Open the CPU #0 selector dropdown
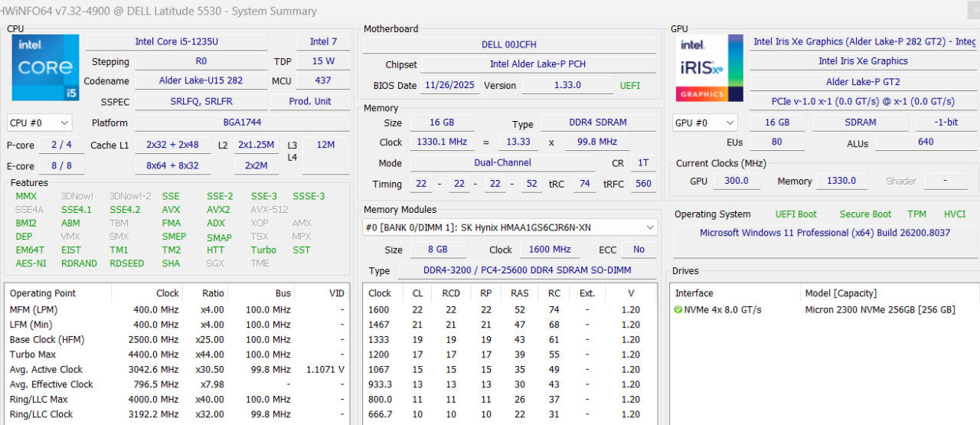The height and width of the screenshot is (425, 980). [40, 123]
